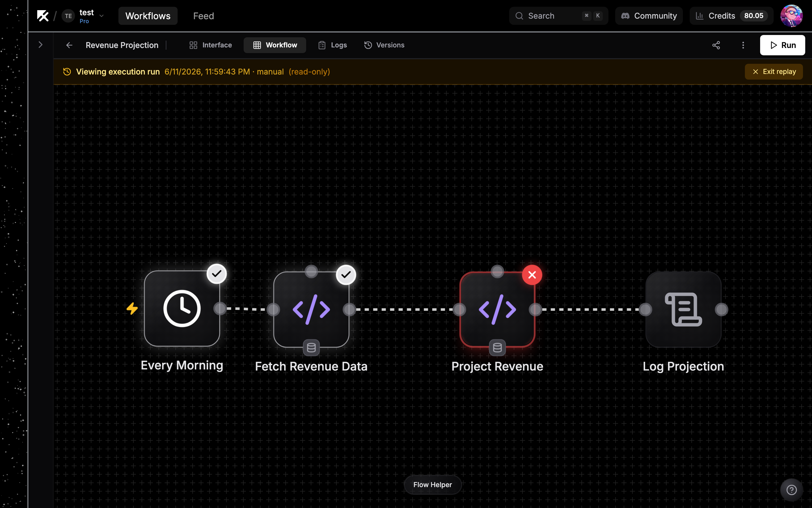The height and width of the screenshot is (508, 812).
Task: Click the lightning trigger icon
Action: [132, 308]
